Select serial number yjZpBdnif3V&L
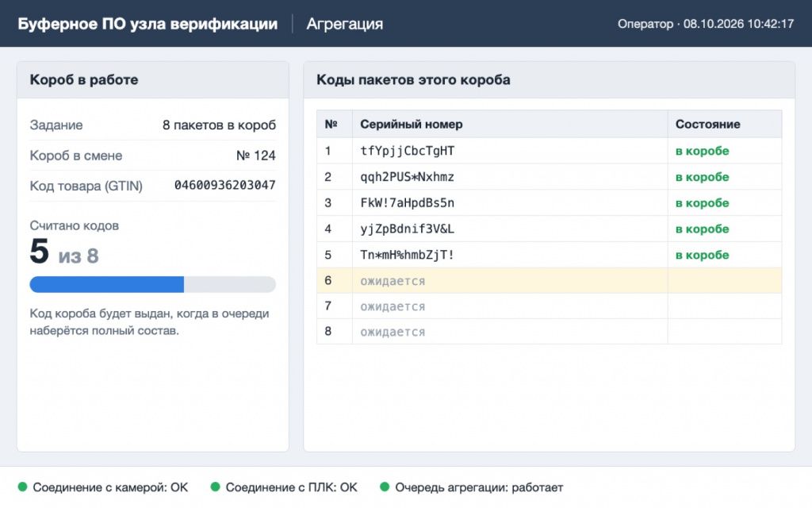Image resolution: width=812 pixels, height=508 pixels. (x=407, y=229)
